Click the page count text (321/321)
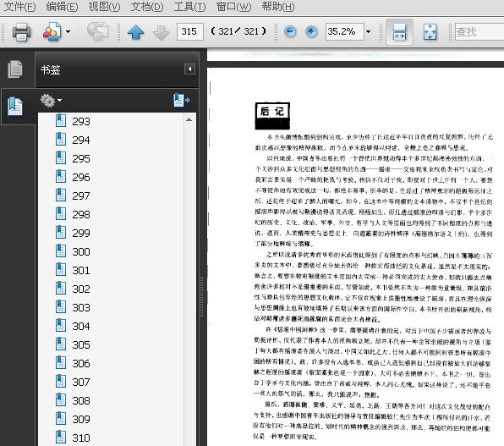 (x=238, y=31)
